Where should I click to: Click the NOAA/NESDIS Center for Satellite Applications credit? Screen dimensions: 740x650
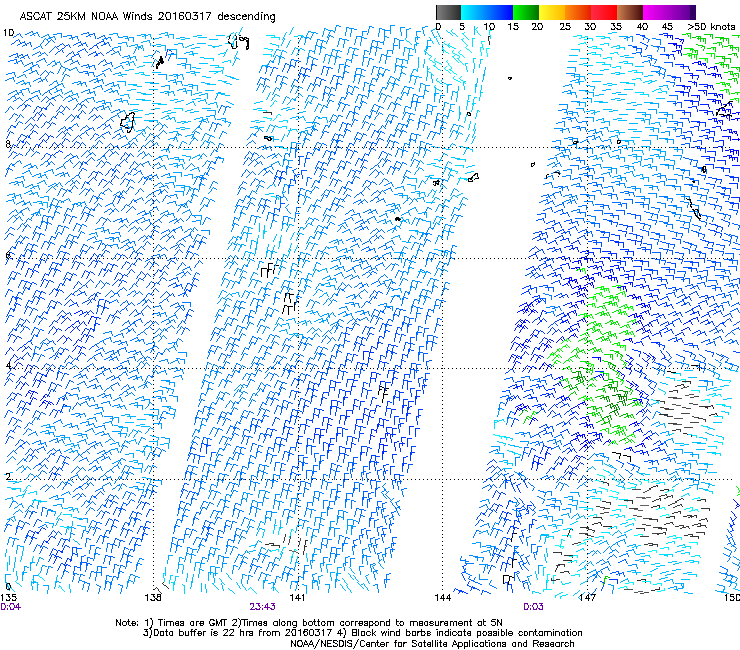pos(432,644)
